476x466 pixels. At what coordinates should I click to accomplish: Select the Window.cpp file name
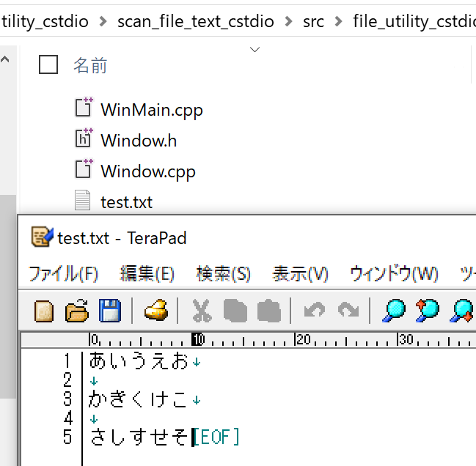[148, 171]
